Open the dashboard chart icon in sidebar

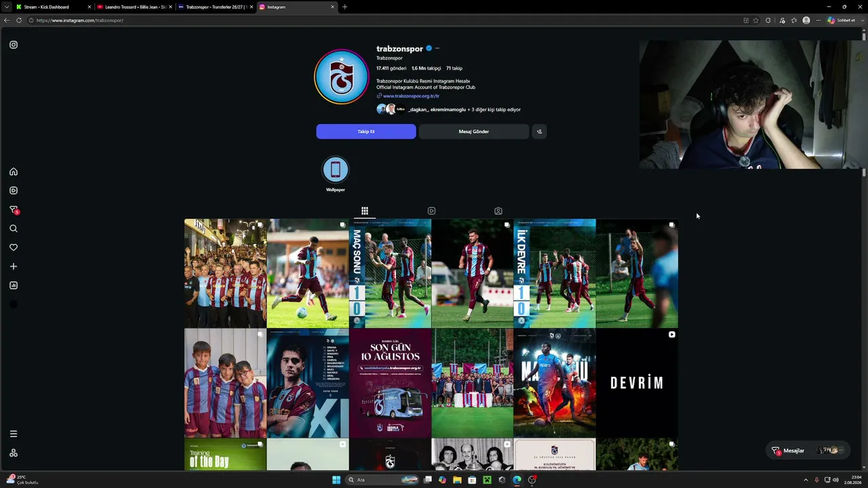point(14,285)
